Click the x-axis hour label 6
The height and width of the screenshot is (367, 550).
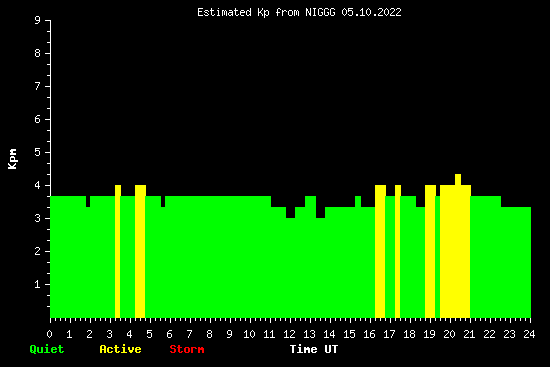(x=169, y=334)
